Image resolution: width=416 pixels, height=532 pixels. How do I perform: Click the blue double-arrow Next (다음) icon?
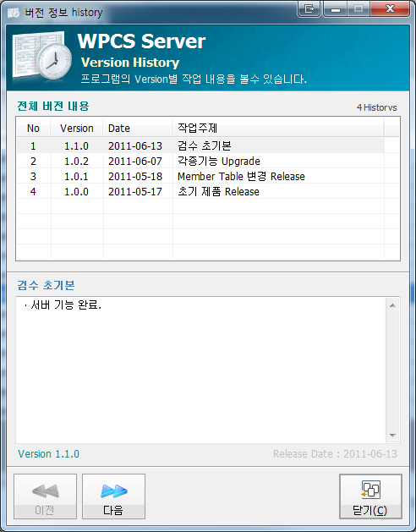click(114, 491)
